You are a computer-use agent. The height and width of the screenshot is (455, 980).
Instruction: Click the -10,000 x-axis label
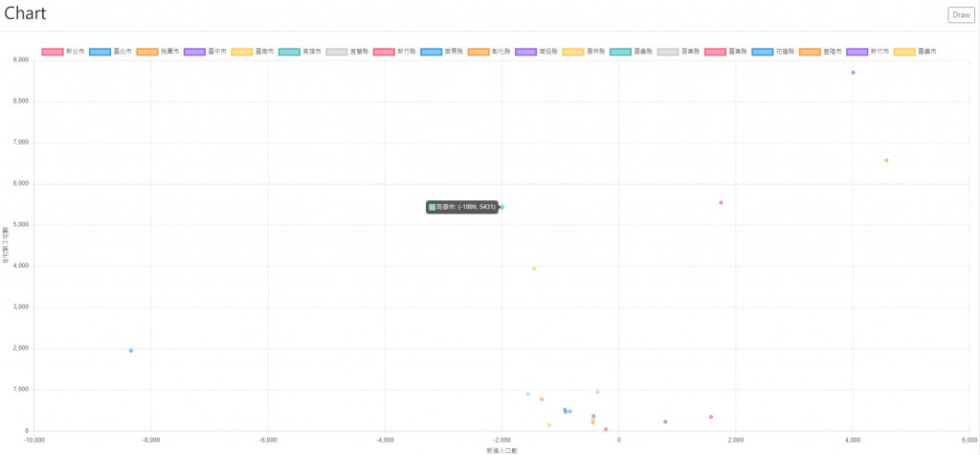click(33, 440)
